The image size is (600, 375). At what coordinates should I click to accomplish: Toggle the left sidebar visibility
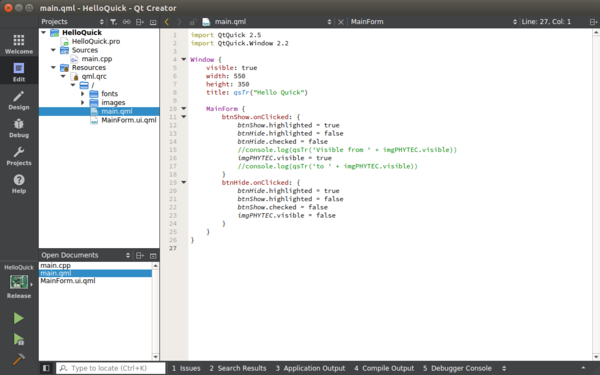46,368
